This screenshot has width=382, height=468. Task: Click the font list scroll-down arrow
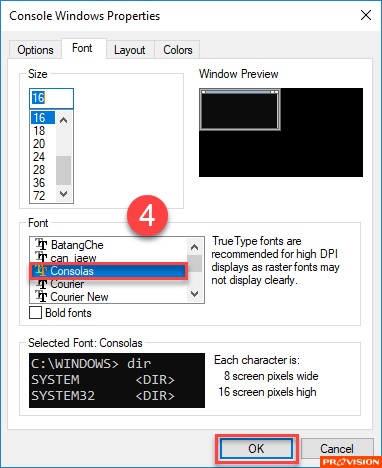pyautogui.click(x=195, y=294)
